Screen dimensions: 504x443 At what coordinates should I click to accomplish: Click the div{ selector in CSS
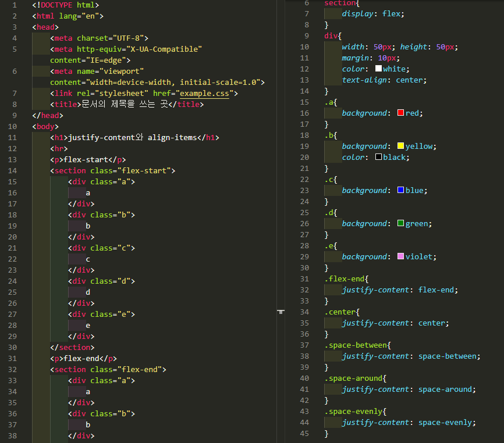(x=333, y=36)
